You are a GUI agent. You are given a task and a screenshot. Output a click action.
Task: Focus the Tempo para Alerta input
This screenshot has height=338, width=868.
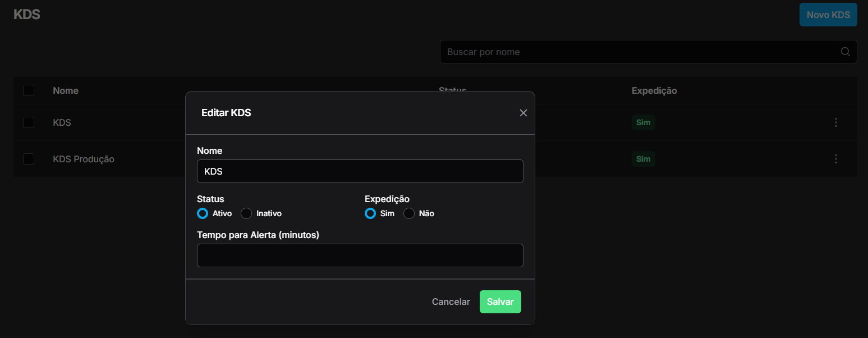coord(360,255)
